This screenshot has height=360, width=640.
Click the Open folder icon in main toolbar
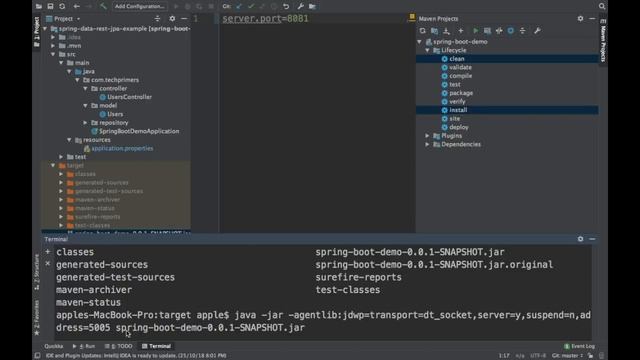[x=39, y=6]
